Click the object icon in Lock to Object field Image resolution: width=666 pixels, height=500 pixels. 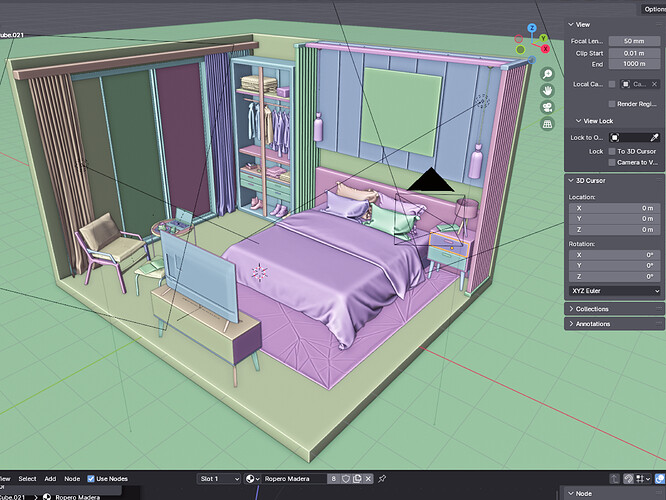tap(615, 137)
